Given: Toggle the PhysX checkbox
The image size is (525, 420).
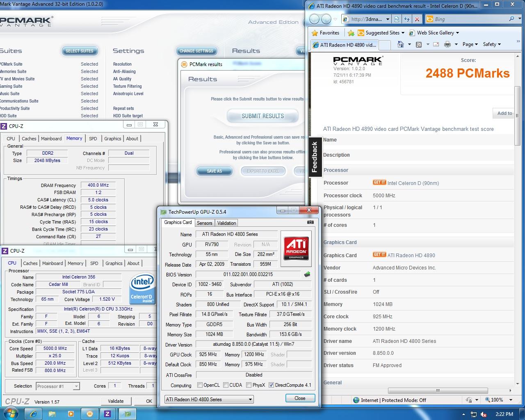Looking at the screenshot, I should coord(249,385).
